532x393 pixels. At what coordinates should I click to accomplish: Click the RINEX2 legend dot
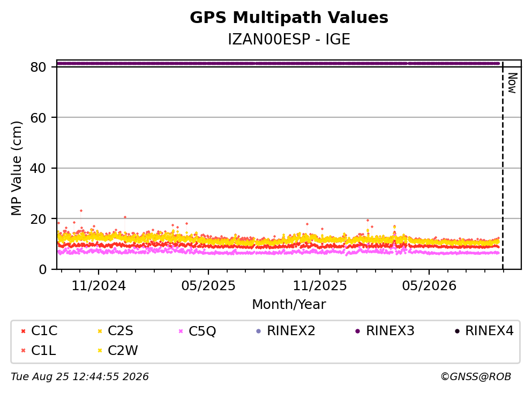[259, 331]
